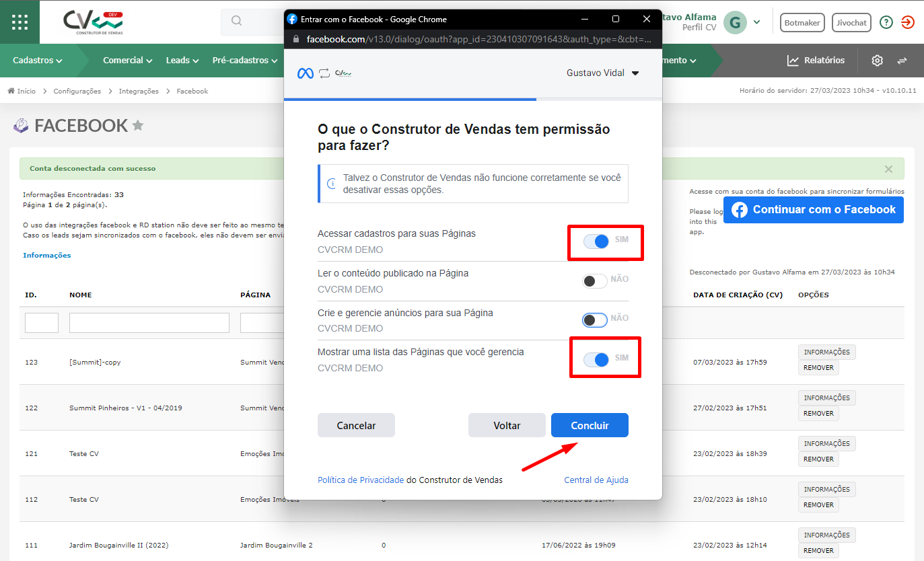Expand the Cadastros menu

click(x=38, y=61)
